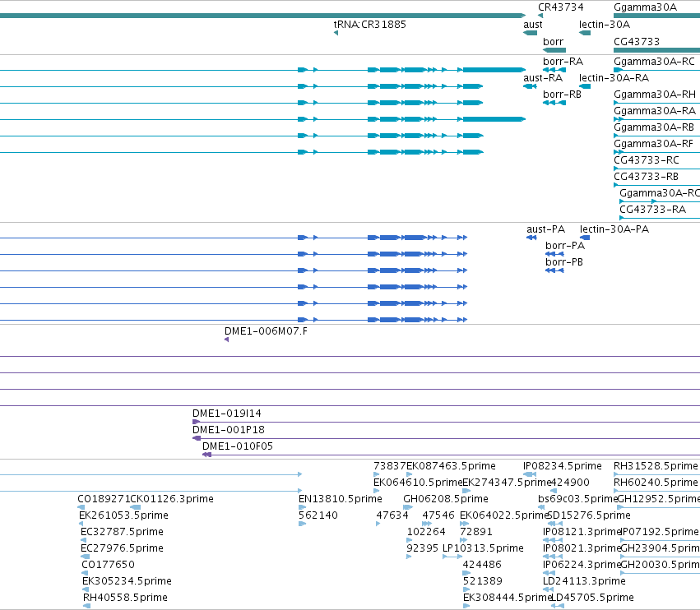Select the EC27976.5prime EST label
The width and height of the screenshot is (700, 610).
pos(122,548)
